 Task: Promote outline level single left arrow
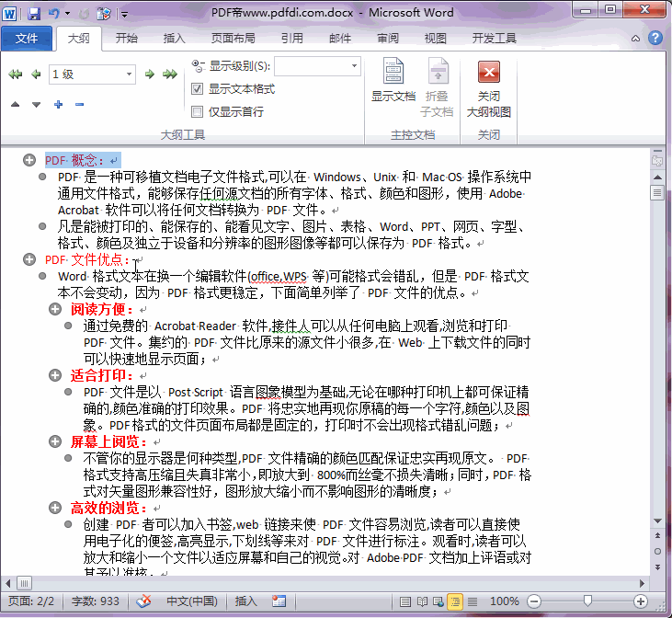point(36,74)
